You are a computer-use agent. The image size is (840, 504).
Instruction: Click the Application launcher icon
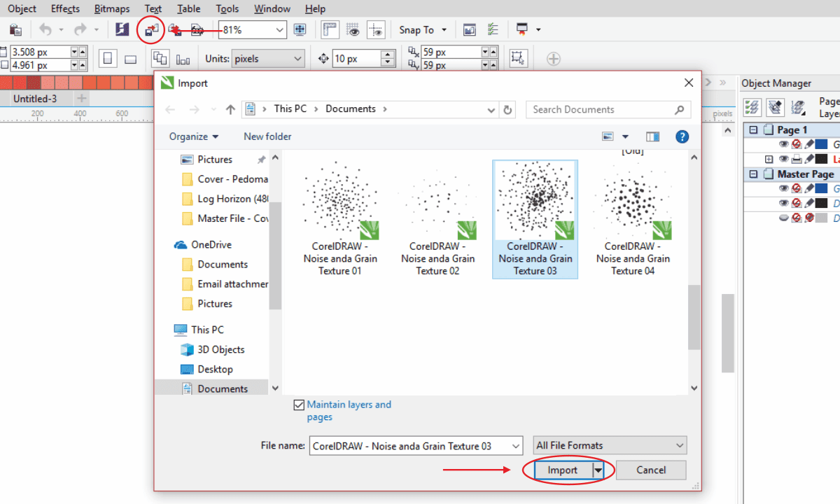522,29
